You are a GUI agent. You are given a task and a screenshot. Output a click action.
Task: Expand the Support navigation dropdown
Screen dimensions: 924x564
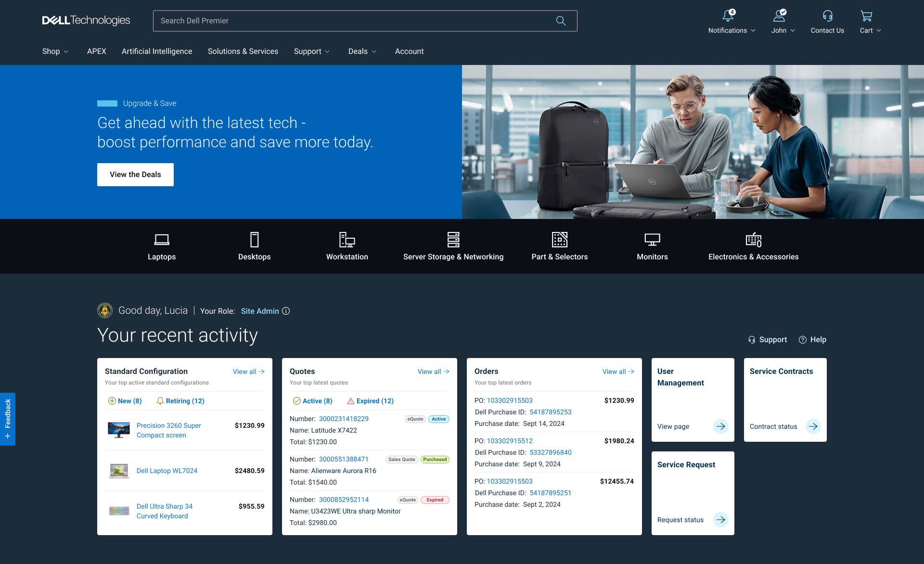312,51
